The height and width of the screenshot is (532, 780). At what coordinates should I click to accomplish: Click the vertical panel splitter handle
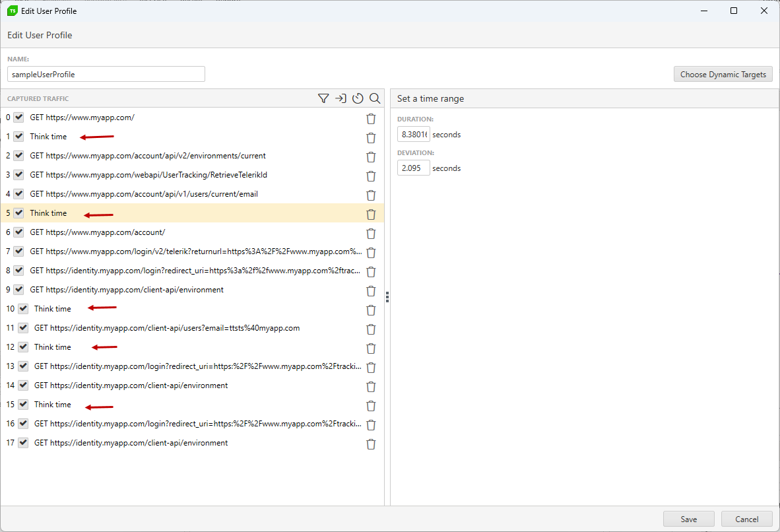(x=387, y=298)
